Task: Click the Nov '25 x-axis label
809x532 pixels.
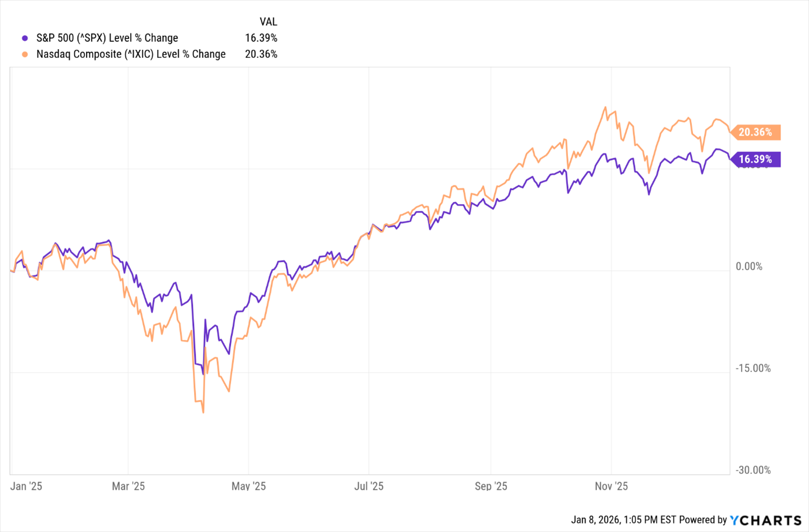Action: coord(612,486)
